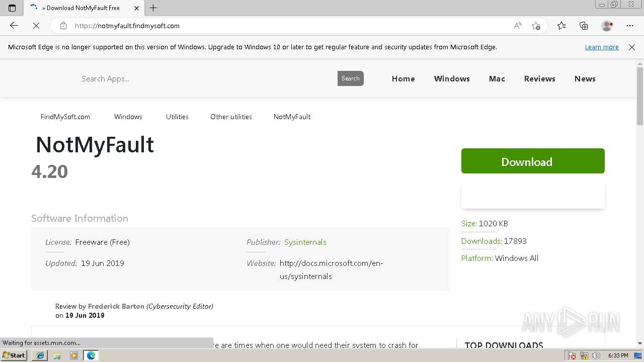This screenshot has width=644, height=362.
Task: Open the Sysinternals publisher link
Action: [x=305, y=242]
